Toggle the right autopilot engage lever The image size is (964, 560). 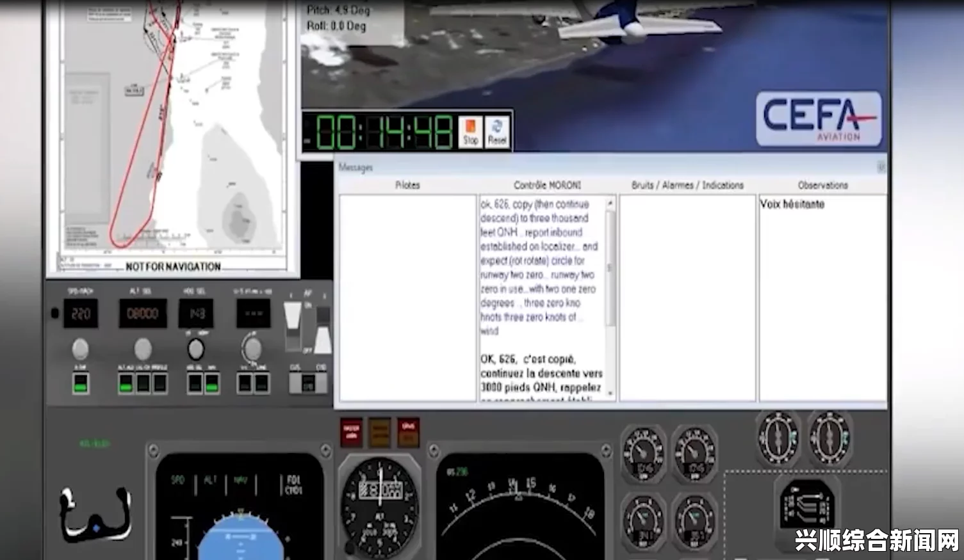tap(323, 331)
